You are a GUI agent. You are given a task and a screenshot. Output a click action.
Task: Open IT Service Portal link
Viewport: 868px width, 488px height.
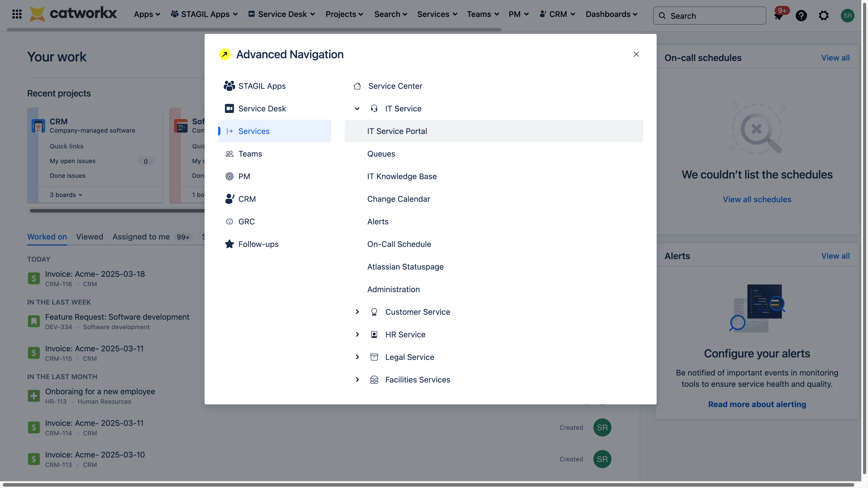[x=494, y=131]
